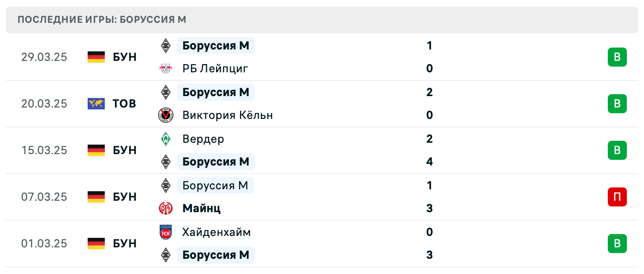Viewport: 644px width, 274px height.
Task: Click the 07.03.25 match date
Action: click(x=44, y=197)
